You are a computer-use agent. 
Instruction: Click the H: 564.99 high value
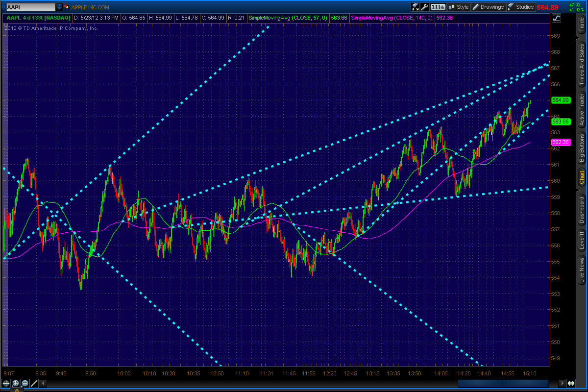coord(161,18)
